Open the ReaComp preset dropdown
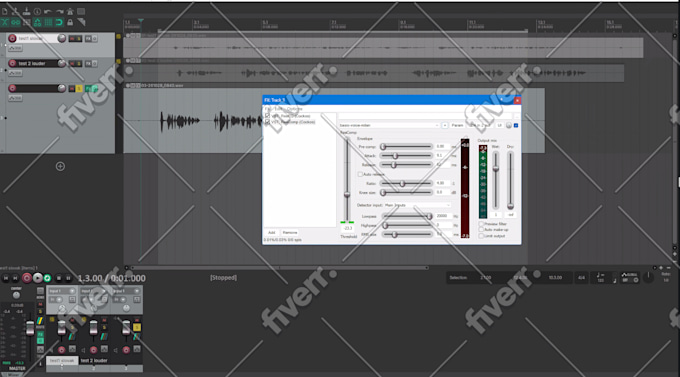 pyautogui.click(x=389, y=125)
